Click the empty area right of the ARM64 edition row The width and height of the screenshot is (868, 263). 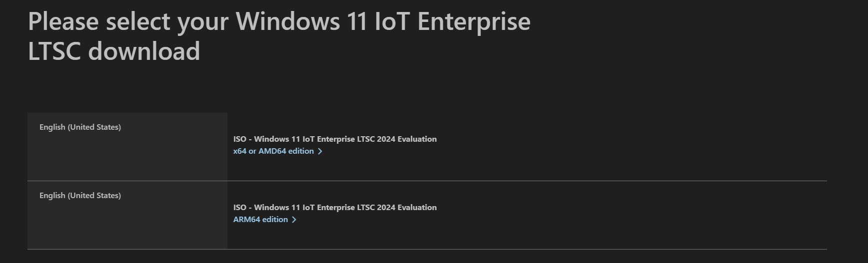[630, 215]
